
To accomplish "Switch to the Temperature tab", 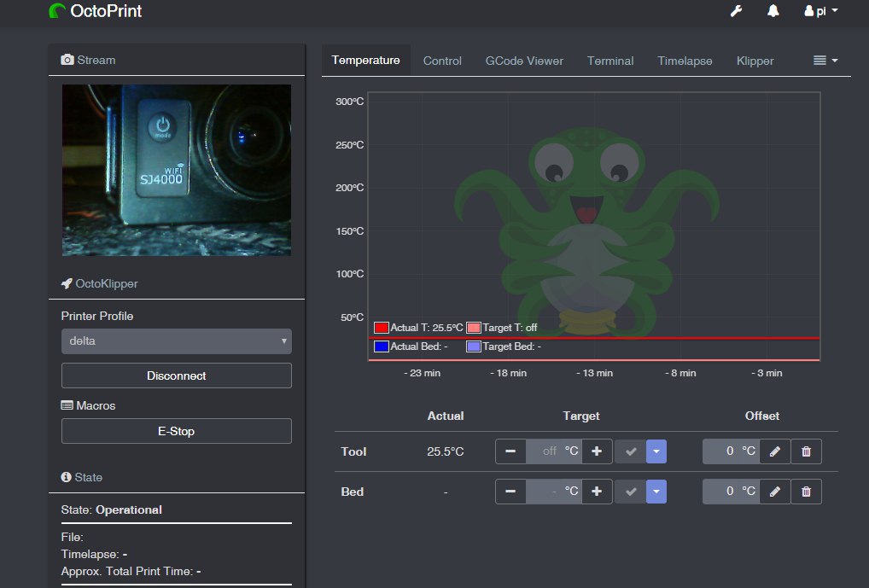I will (365, 60).
